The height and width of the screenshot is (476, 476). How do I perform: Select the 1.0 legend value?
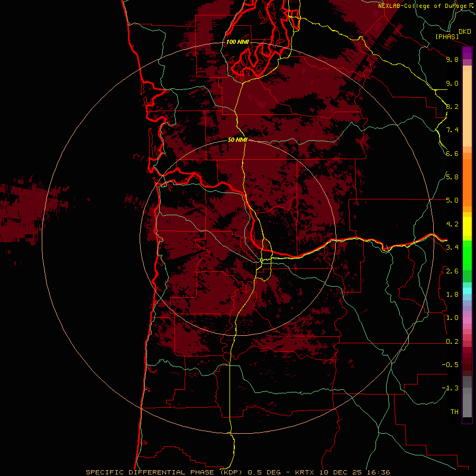pyautogui.click(x=452, y=318)
